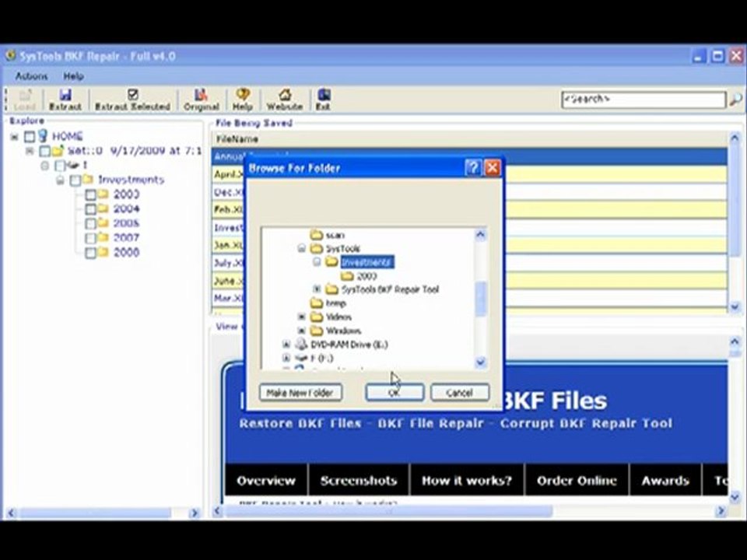747x560 pixels.
Task: Open the Actions menu
Action: point(31,76)
